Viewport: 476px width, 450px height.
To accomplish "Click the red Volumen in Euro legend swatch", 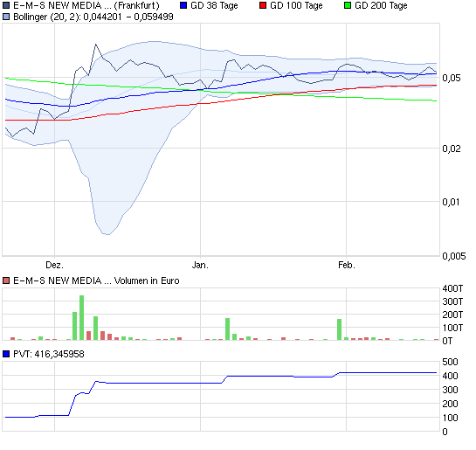I will pyautogui.click(x=6, y=280).
